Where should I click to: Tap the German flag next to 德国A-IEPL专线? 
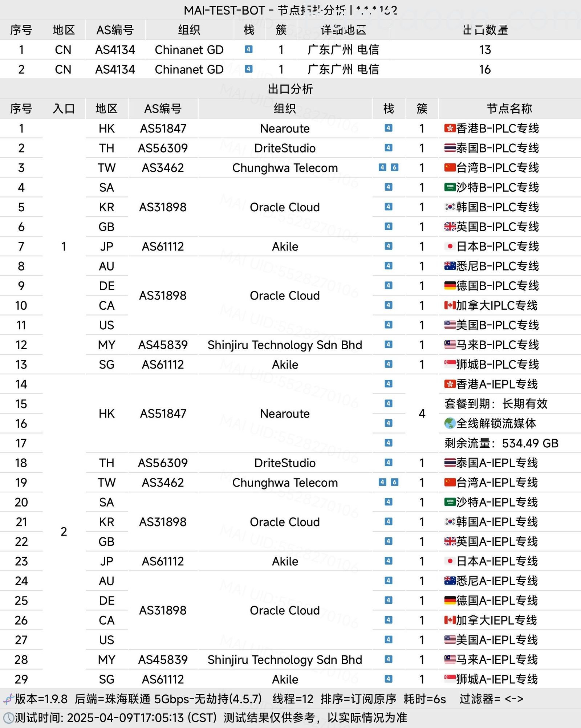click(x=450, y=601)
